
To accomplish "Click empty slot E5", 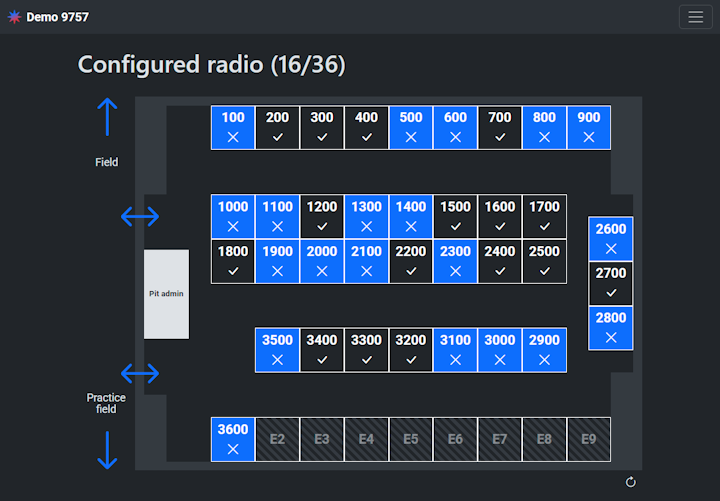I will [411, 439].
